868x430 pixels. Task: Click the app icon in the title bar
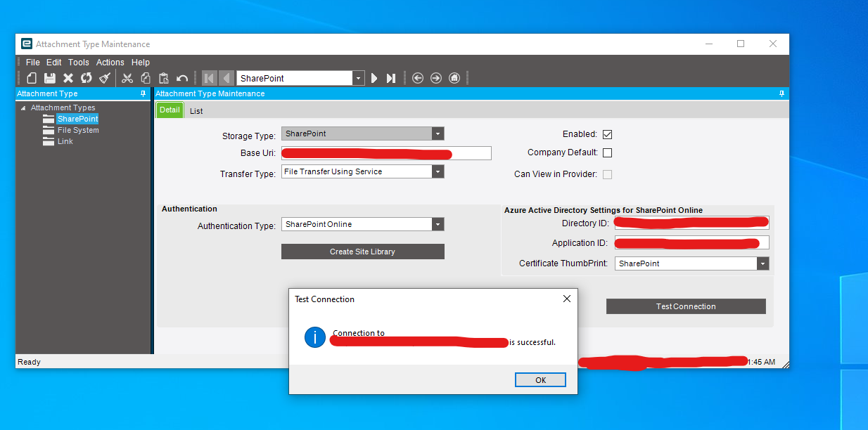click(27, 44)
